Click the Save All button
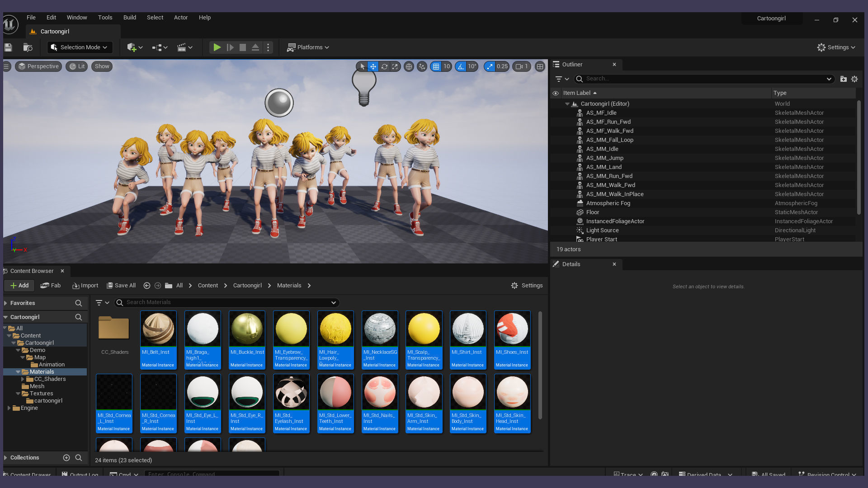 121,286
